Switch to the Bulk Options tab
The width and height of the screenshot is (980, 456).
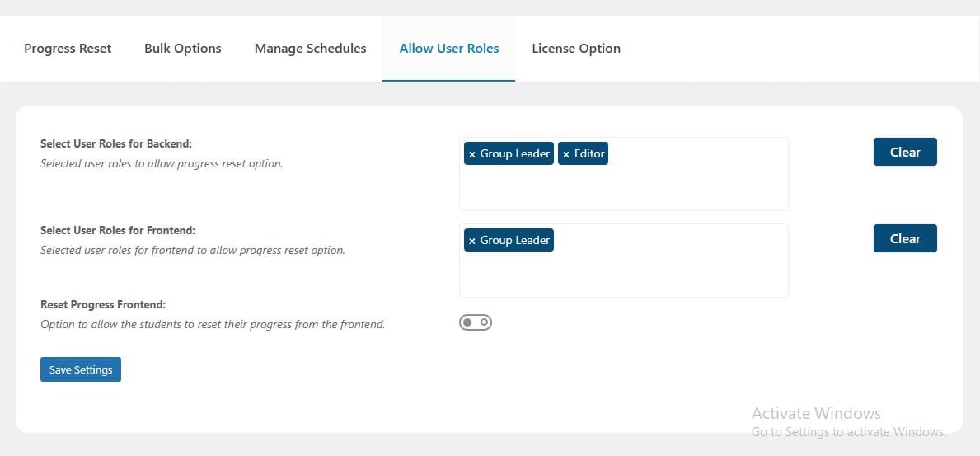click(x=182, y=49)
